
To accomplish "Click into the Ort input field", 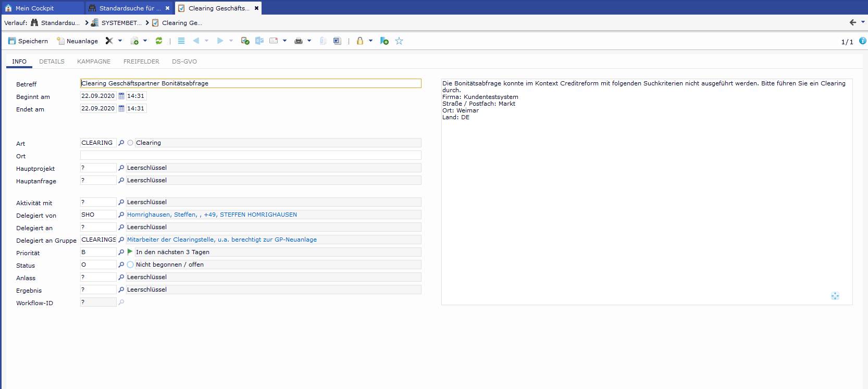I will tap(250, 155).
